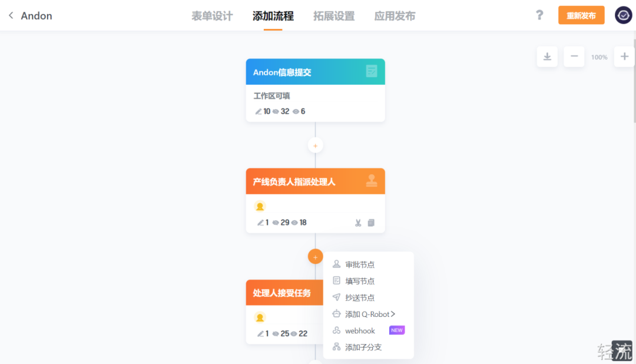This screenshot has width=636, height=364.
Task: Open the 应用发布 tab
Action: [x=395, y=16]
